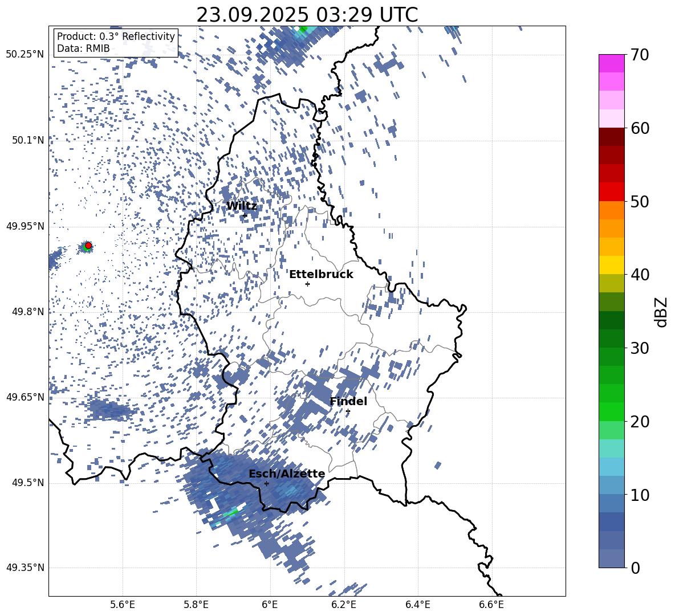Click the Wiltz location cross marker

tap(245, 215)
